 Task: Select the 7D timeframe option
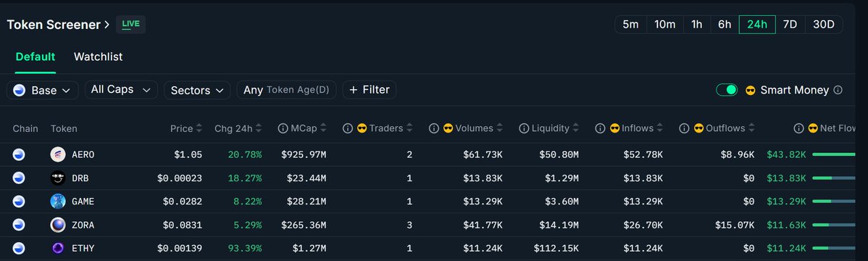(790, 25)
